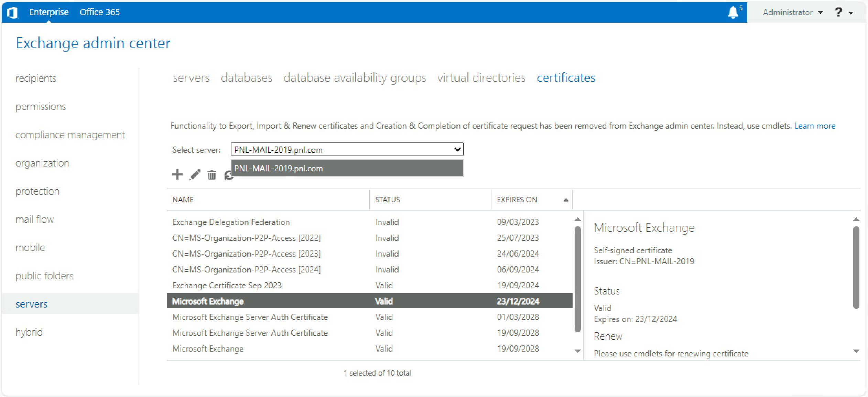
Task: Click the details pane scrollbar thumb
Action: click(856, 267)
